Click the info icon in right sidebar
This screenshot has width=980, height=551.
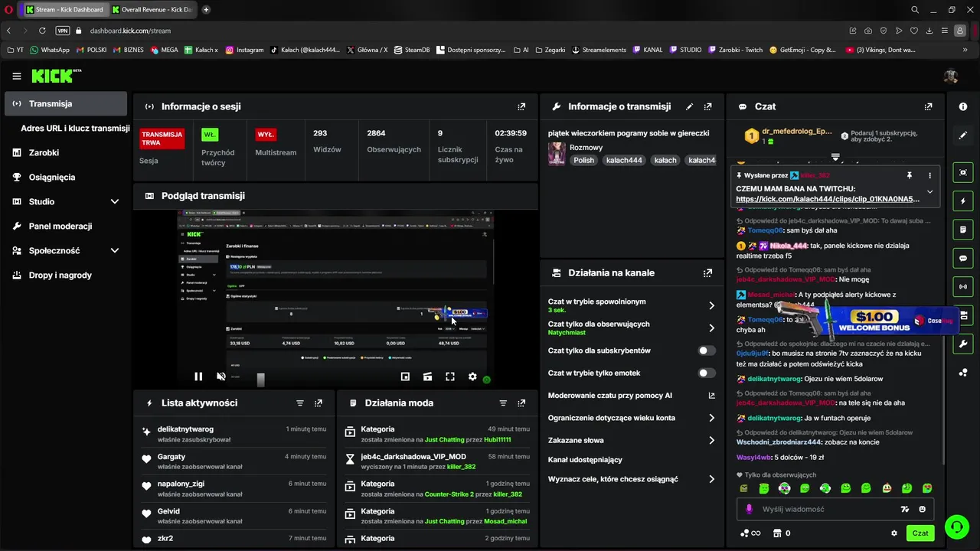click(x=963, y=106)
